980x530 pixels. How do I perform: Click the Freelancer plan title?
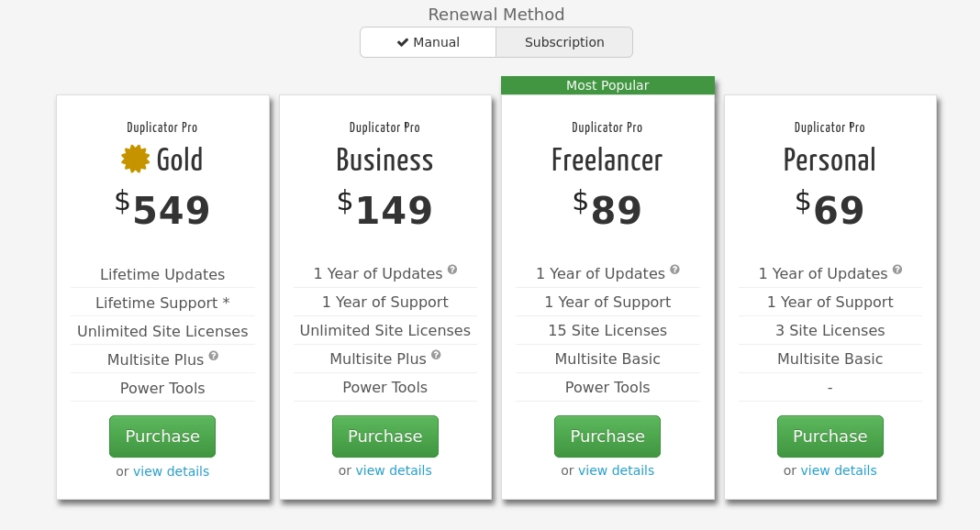coord(607,160)
